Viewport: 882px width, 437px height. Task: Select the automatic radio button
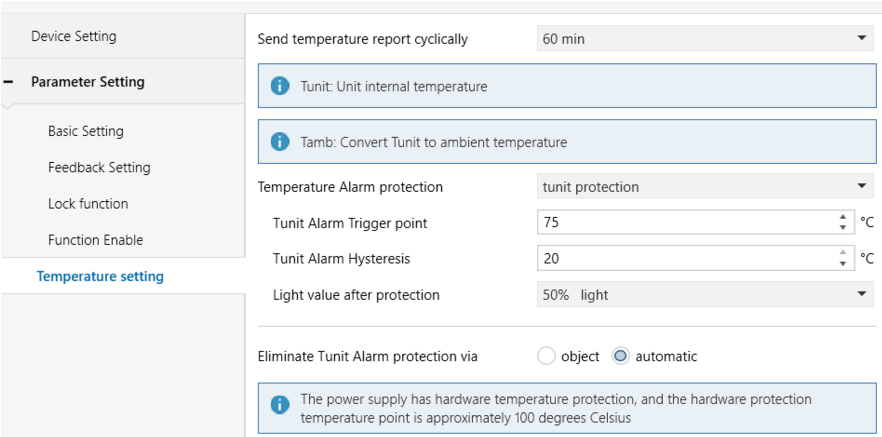620,356
